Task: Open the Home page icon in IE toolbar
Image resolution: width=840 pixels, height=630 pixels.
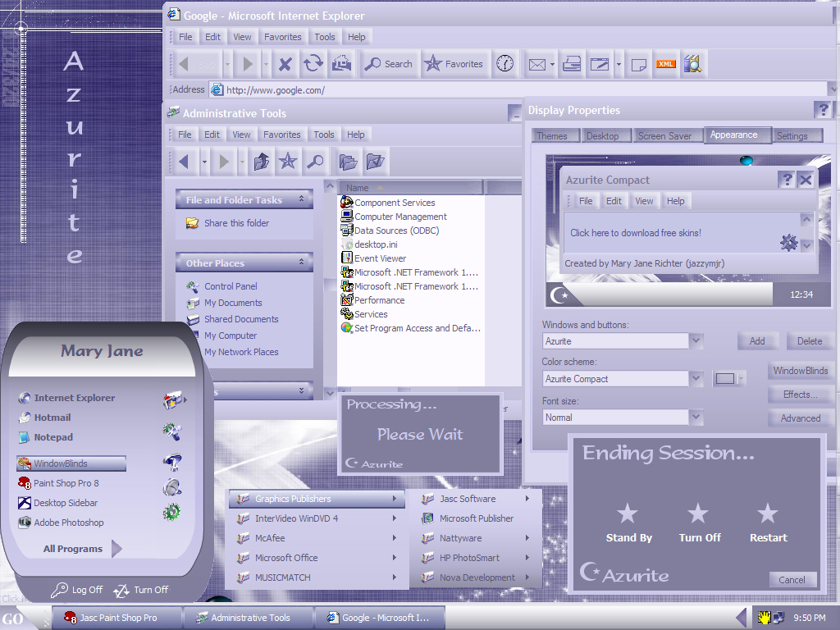Action: [x=342, y=64]
